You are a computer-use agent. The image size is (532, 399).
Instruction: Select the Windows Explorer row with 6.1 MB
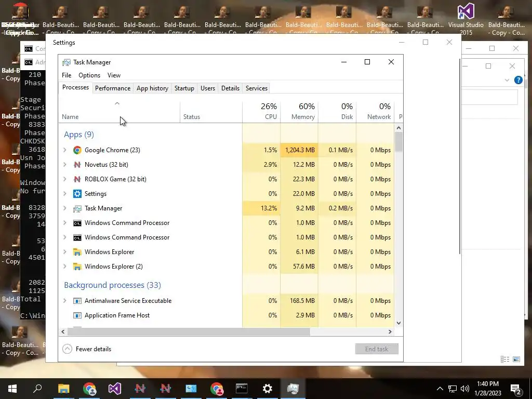[227, 252]
